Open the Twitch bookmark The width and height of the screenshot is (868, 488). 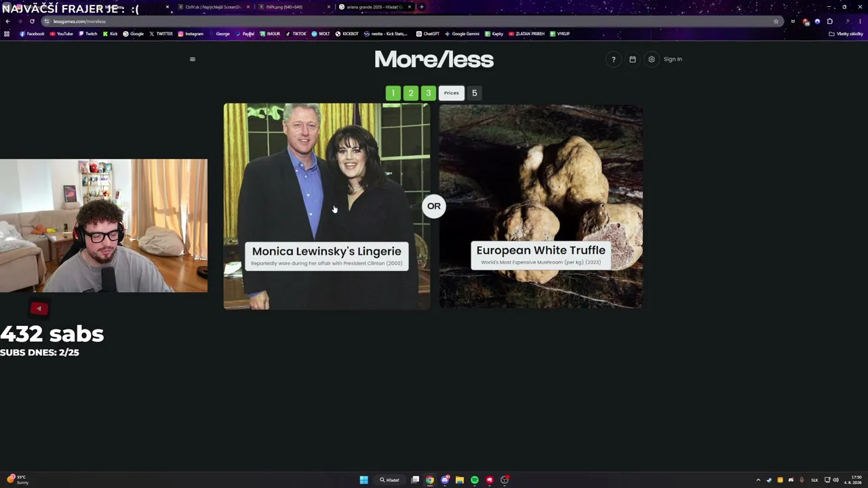pos(87,34)
